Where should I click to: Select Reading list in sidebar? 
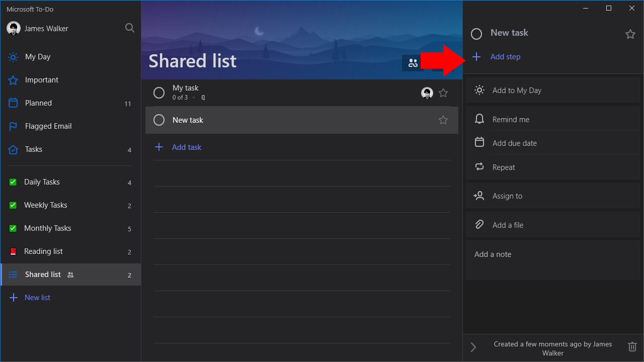pyautogui.click(x=70, y=251)
